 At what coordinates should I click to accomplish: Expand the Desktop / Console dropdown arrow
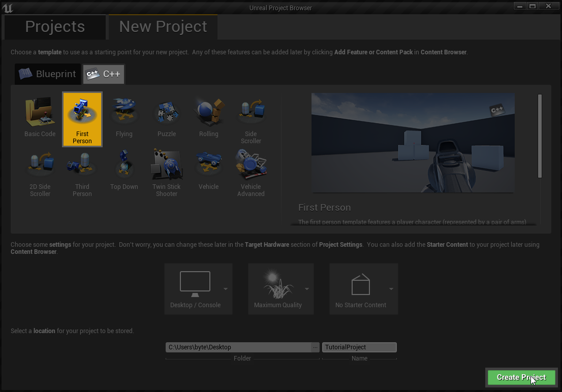[x=226, y=289]
